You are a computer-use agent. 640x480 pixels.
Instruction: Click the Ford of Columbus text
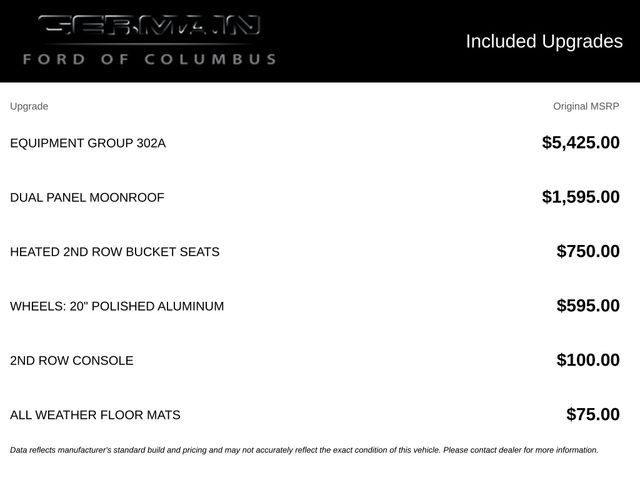tap(149, 59)
